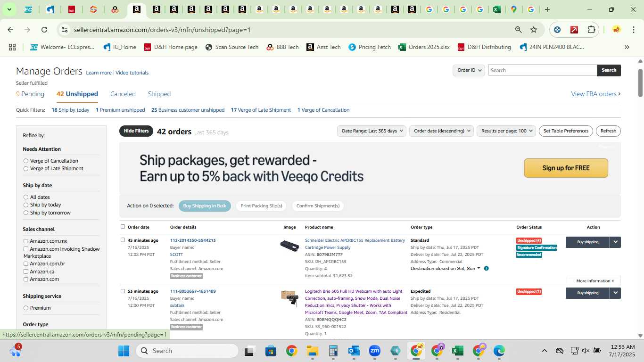Open File Explorer from the taskbar
Screen dimensions: 644x362
(x=312, y=351)
